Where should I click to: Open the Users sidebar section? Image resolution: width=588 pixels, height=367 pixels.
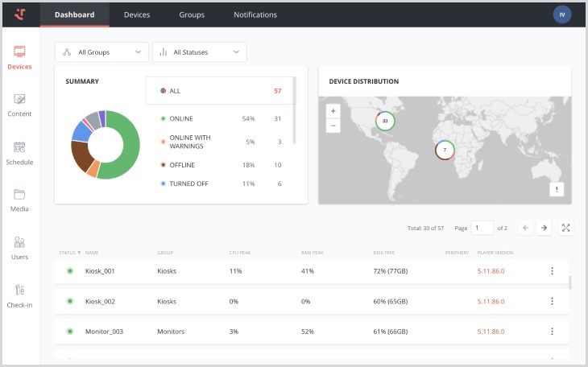(x=19, y=247)
